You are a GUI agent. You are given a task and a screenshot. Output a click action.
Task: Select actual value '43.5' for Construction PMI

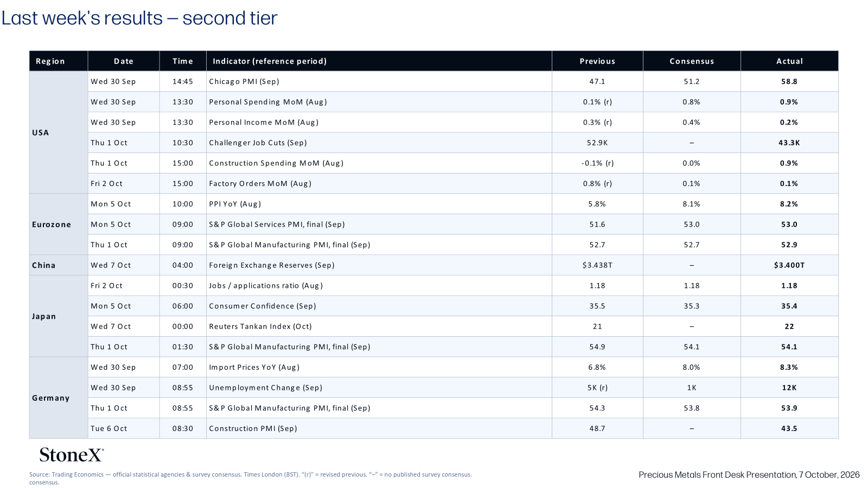pos(789,428)
